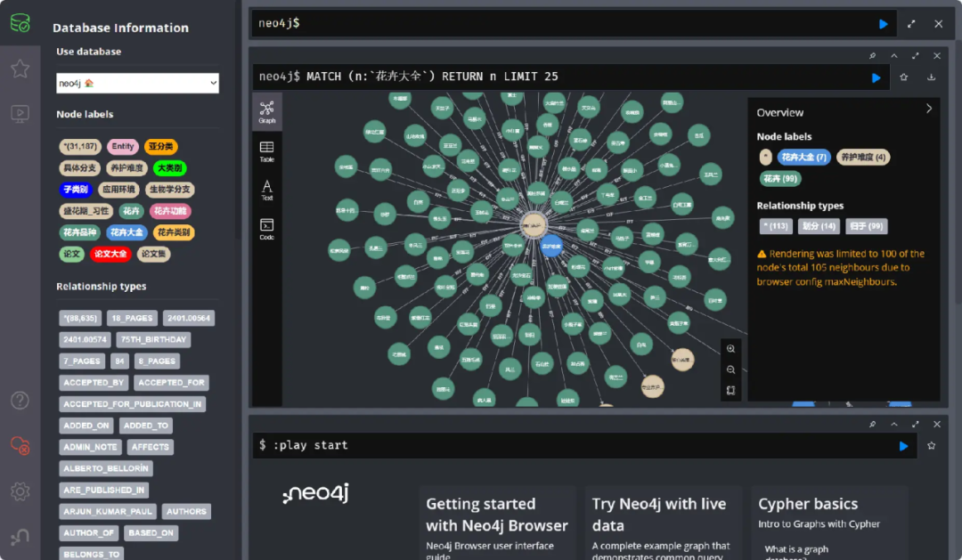Pin the MATCH query result frame
Viewport: 962px width, 560px height.
[x=872, y=56]
